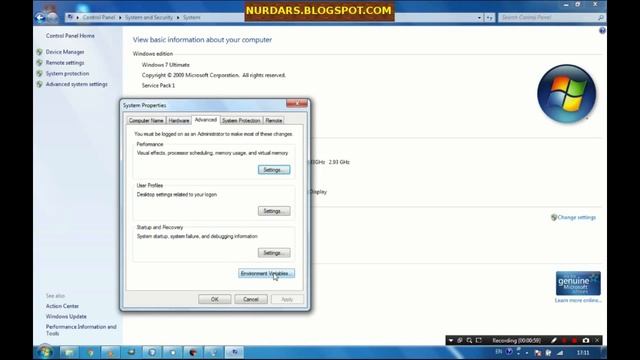Open User Profiles Settings button
This screenshot has width=640, height=360.
[274, 211]
